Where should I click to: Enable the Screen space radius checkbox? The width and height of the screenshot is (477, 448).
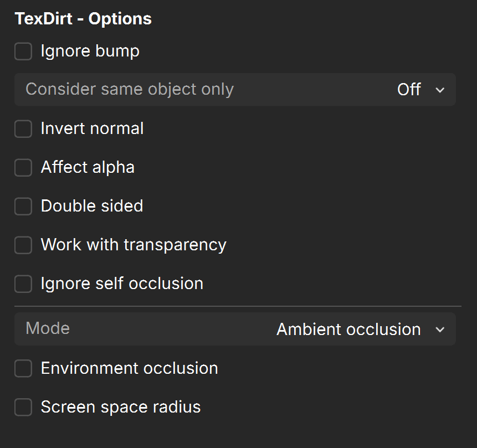click(x=23, y=407)
